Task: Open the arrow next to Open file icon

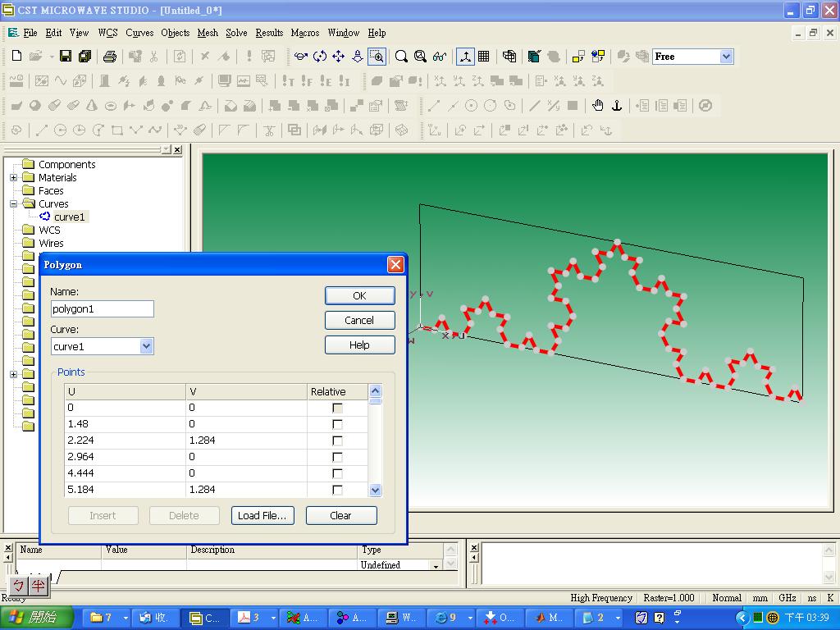Action: 52,57
